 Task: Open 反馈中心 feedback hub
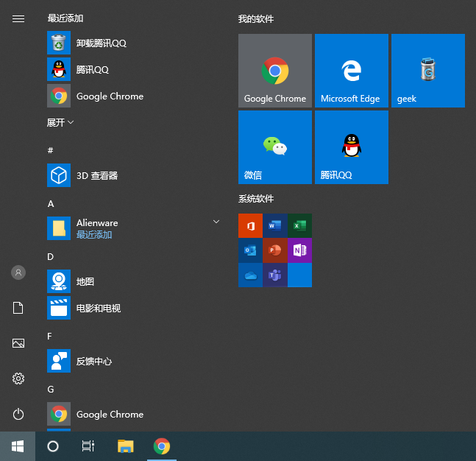point(134,361)
